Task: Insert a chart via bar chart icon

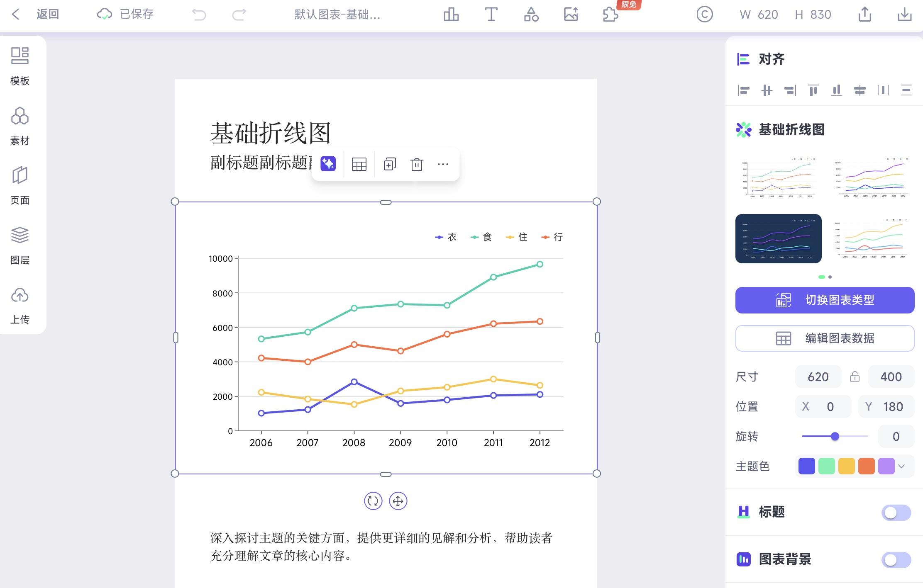Action: tap(451, 15)
